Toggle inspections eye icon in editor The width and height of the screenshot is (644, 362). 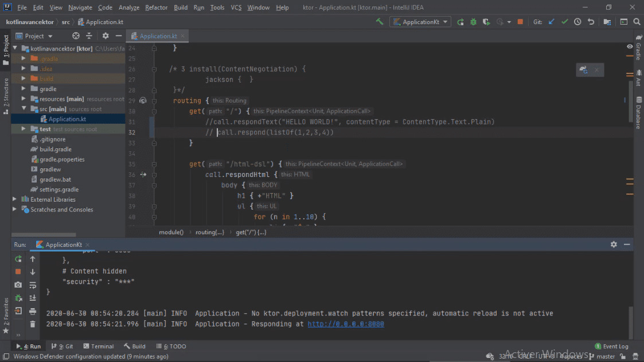click(630, 46)
